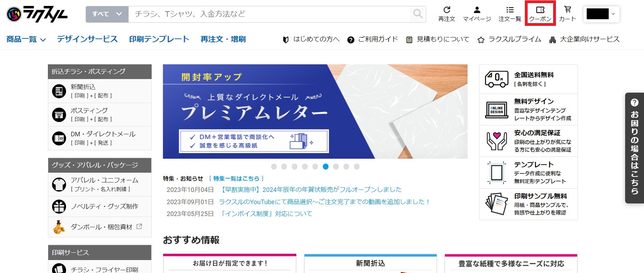Click the search input field
The width and height of the screenshot is (644, 273).
[269, 14]
